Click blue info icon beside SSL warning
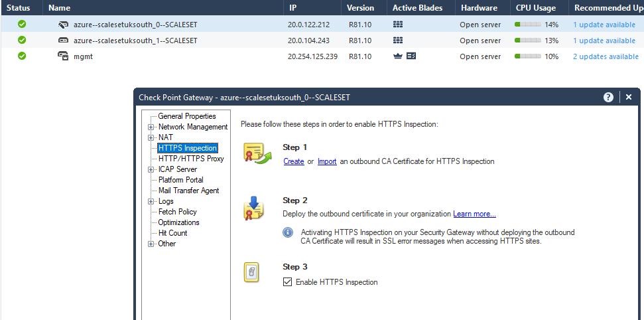The image size is (644, 320). tap(288, 232)
